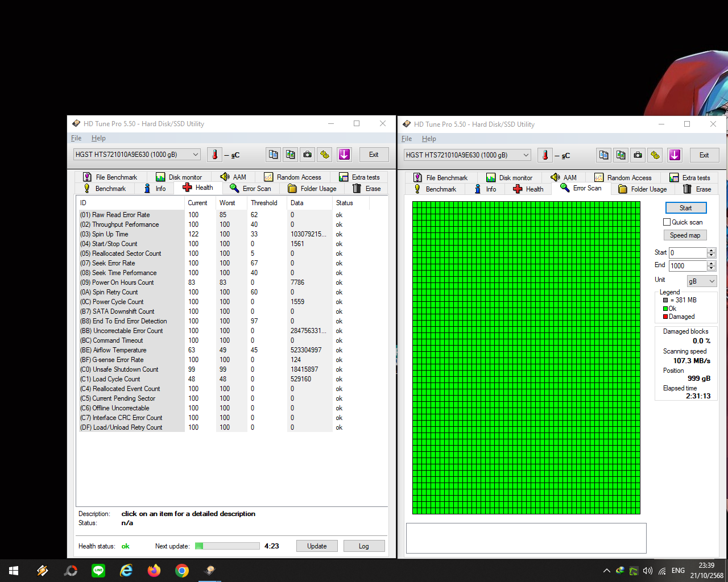Open the Help menu in right window
This screenshot has height=582, width=728.
(x=429, y=139)
